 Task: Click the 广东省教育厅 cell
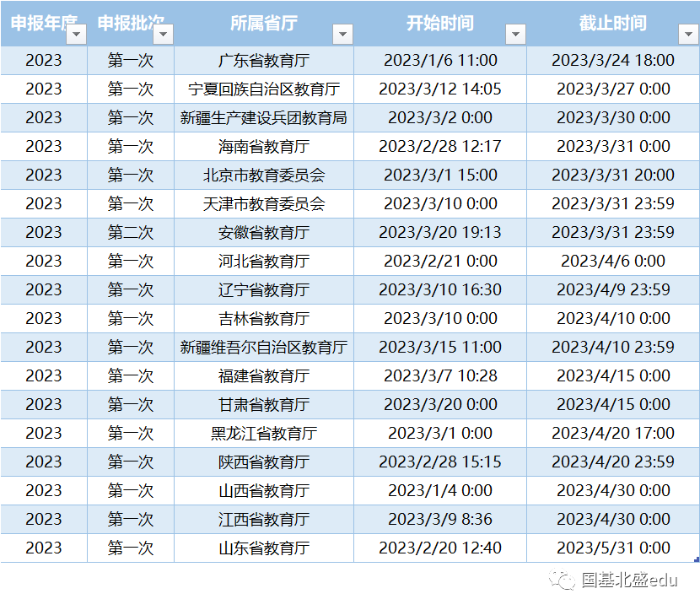click(261, 61)
